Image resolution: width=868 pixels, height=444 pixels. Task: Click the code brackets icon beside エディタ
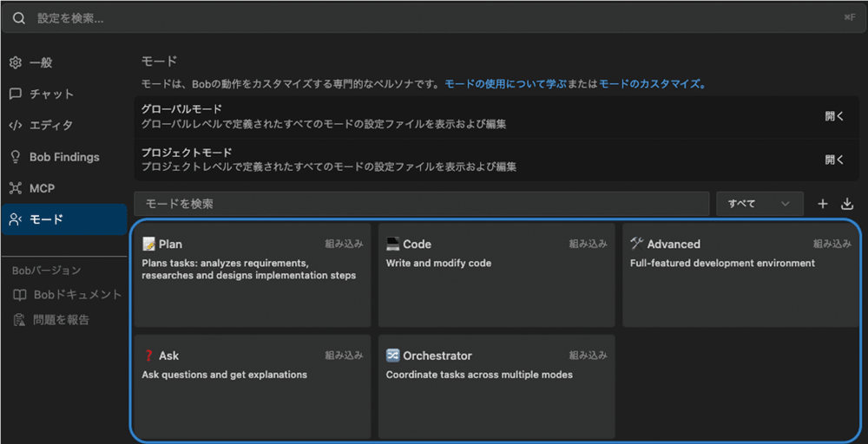tap(16, 126)
